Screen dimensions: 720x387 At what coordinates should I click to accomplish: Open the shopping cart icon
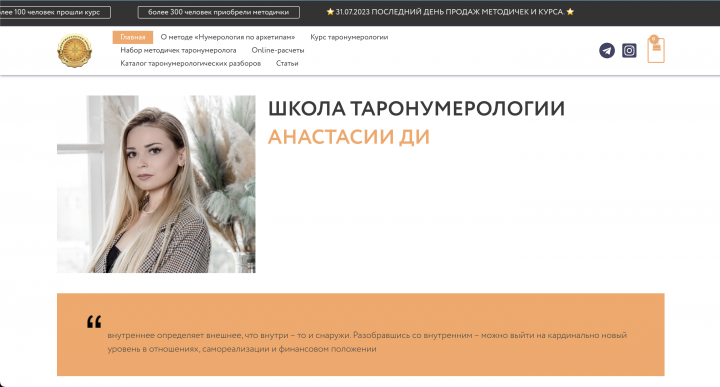[x=656, y=49]
